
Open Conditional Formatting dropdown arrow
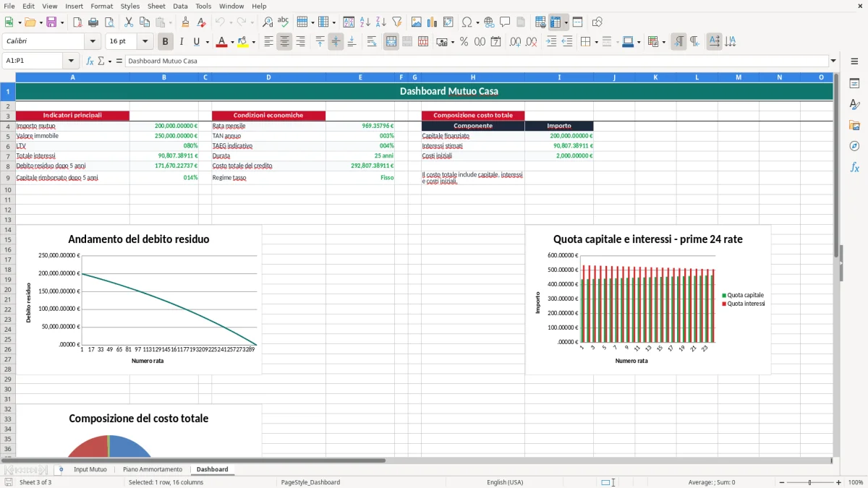tap(663, 42)
